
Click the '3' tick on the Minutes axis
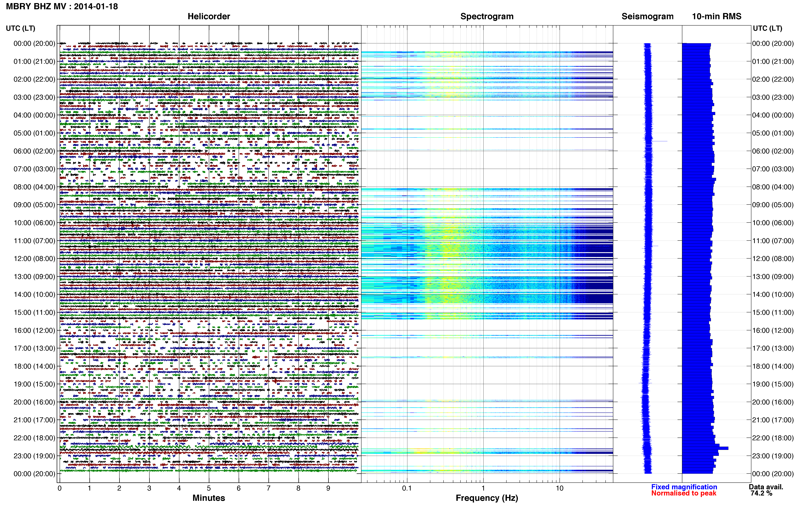tap(149, 488)
